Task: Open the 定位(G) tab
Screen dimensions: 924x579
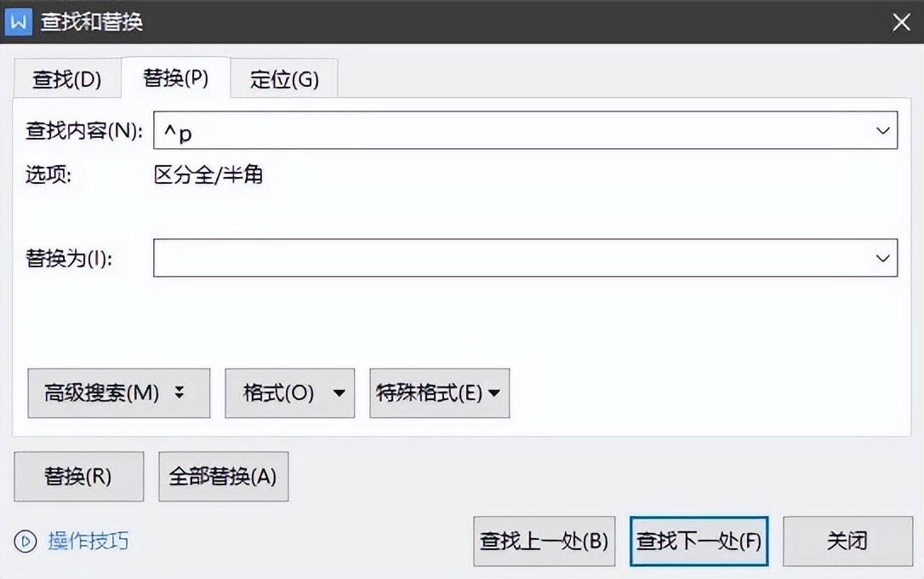Action: (284, 80)
